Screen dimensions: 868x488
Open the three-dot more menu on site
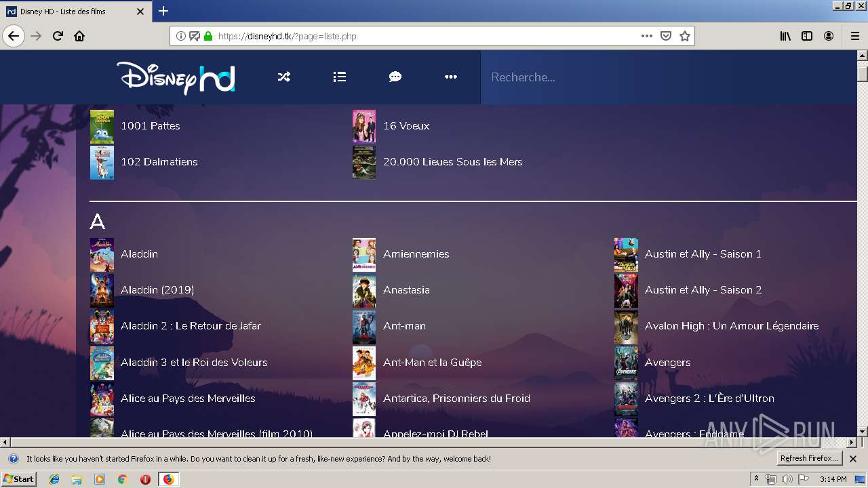[x=451, y=77]
